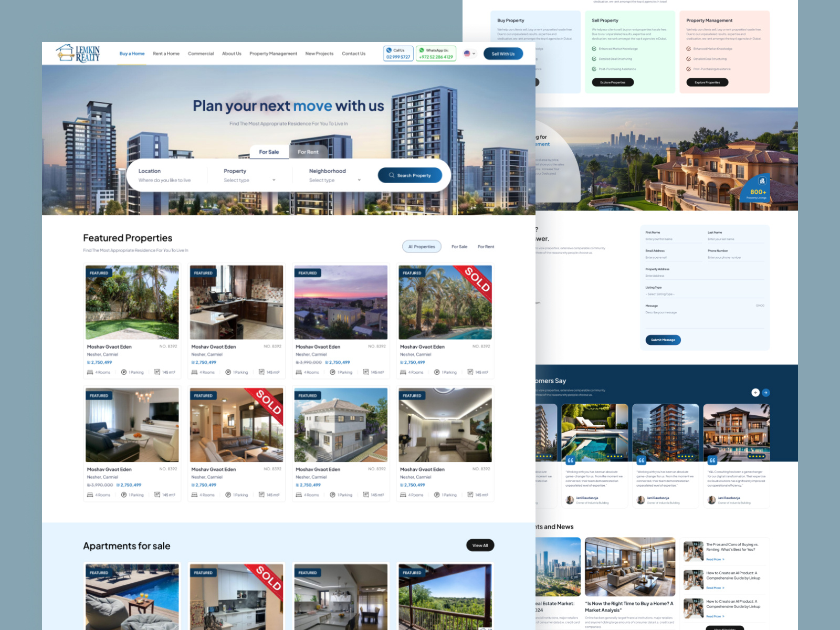Go to Commercial listings
This screenshot has width=840, height=630.
(201, 54)
